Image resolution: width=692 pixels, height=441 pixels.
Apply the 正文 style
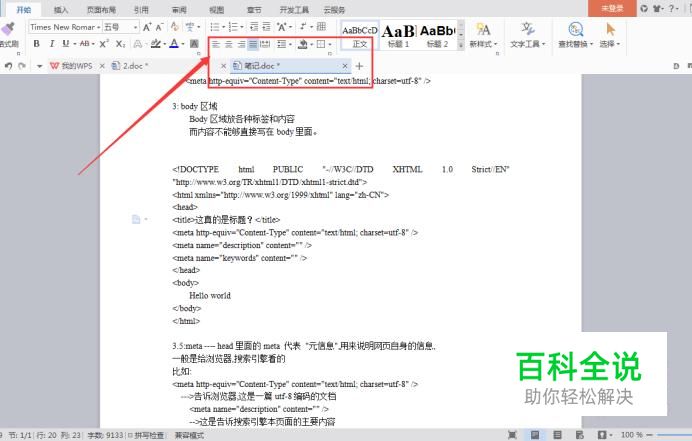pyautogui.click(x=360, y=36)
